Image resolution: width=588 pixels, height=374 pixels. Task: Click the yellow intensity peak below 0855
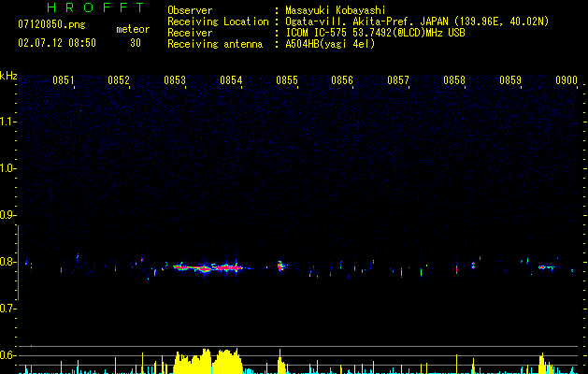pos(281,362)
